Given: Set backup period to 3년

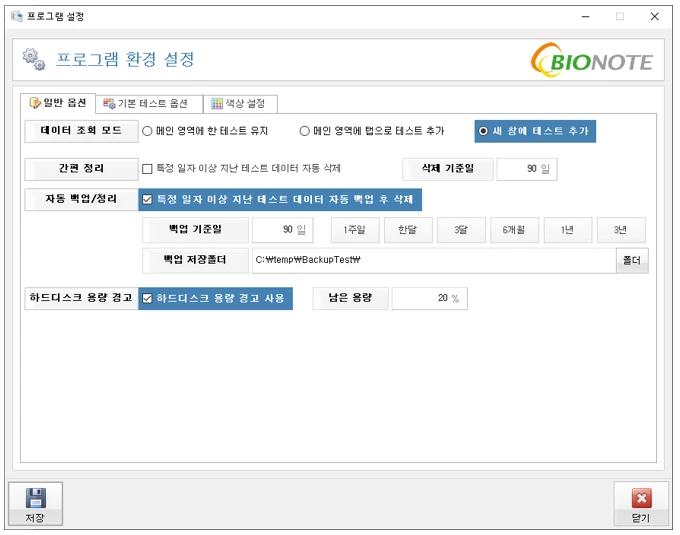Looking at the screenshot, I should tap(621, 230).
